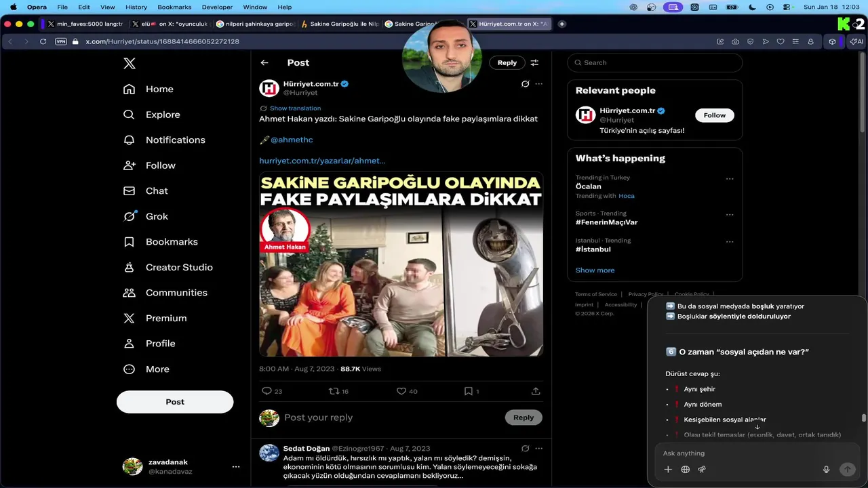
Task: Click plus attach icon in chat panel
Action: [x=668, y=469]
